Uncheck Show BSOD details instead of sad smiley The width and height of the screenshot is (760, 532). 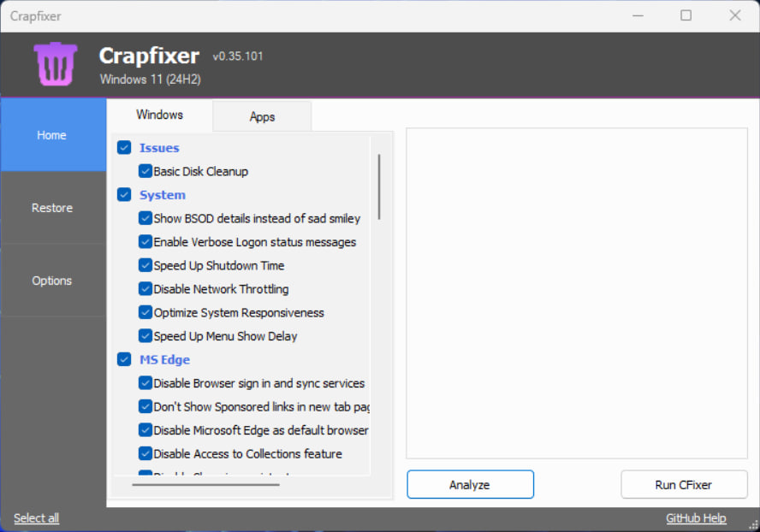point(145,218)
